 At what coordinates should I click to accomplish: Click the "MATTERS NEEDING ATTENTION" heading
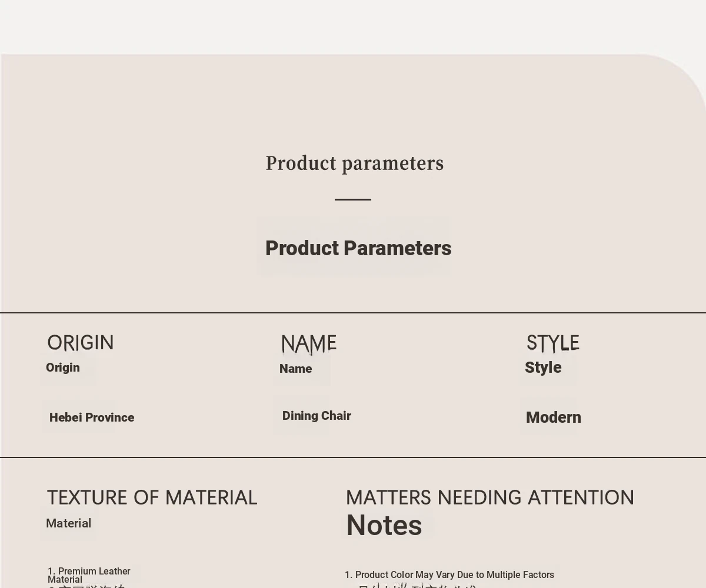pyautogui.click(x=489, y=497)
